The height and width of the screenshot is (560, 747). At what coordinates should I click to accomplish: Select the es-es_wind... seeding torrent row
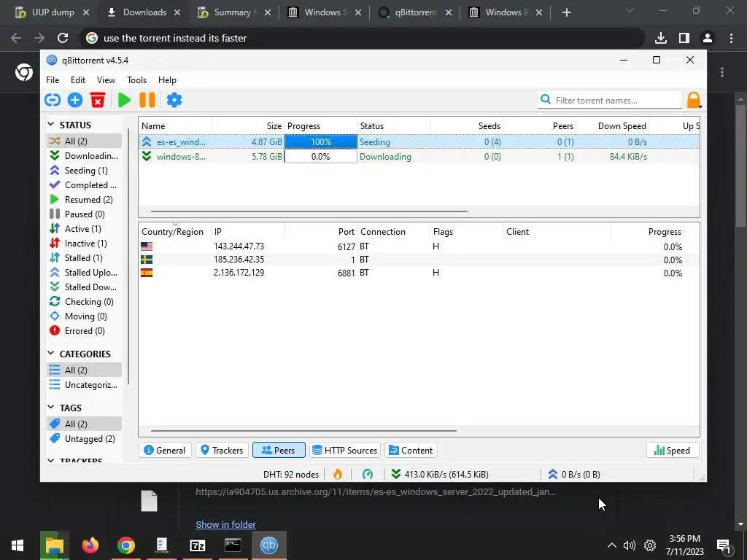pos(419,142)
